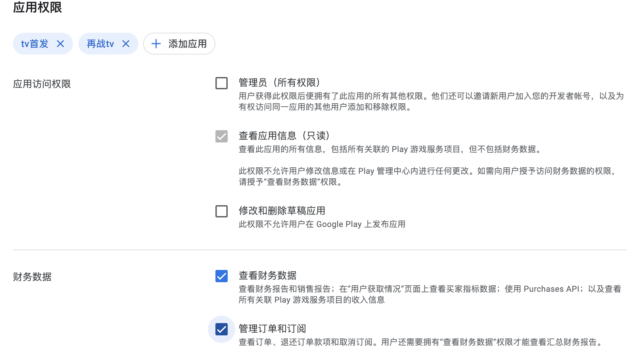The image size is (634, 364).
Task: Click the 管理订单和订阅 label text
Action: (x=273, y=329)
